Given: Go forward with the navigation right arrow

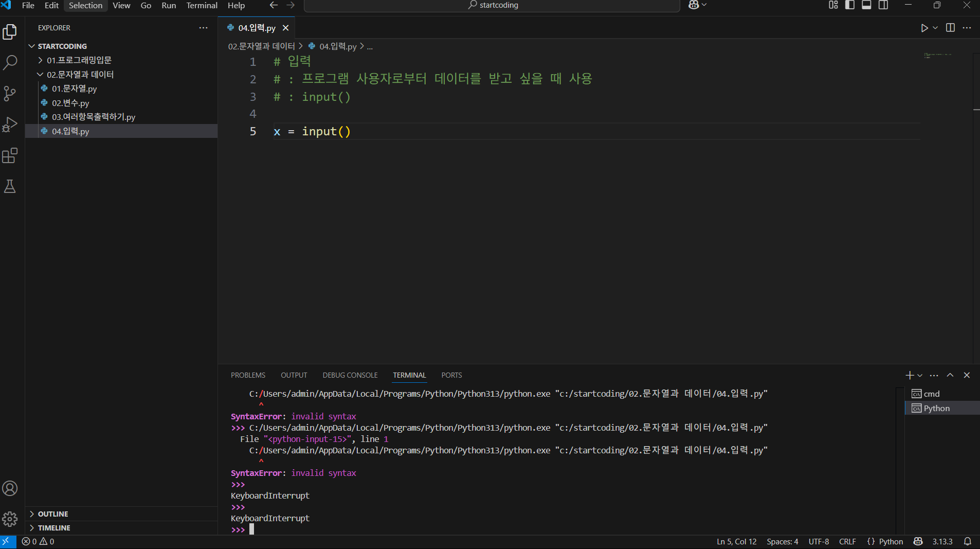Looking at the screenshot, I should (291, 5).
